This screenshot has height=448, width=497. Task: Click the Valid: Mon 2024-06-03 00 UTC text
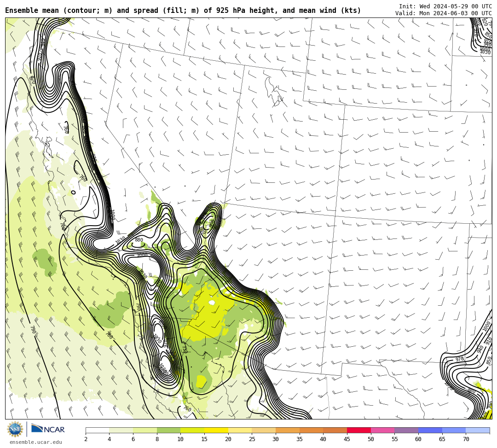tap(444, 13)
